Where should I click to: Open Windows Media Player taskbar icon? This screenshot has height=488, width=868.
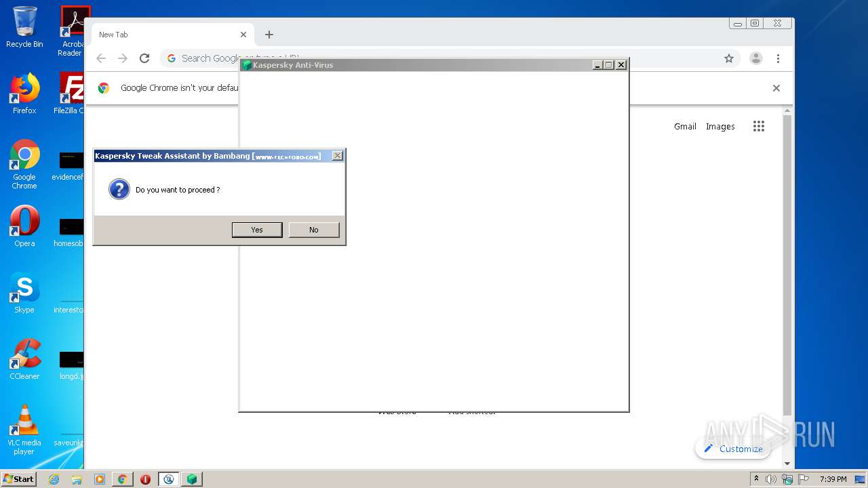coord(100,479)
